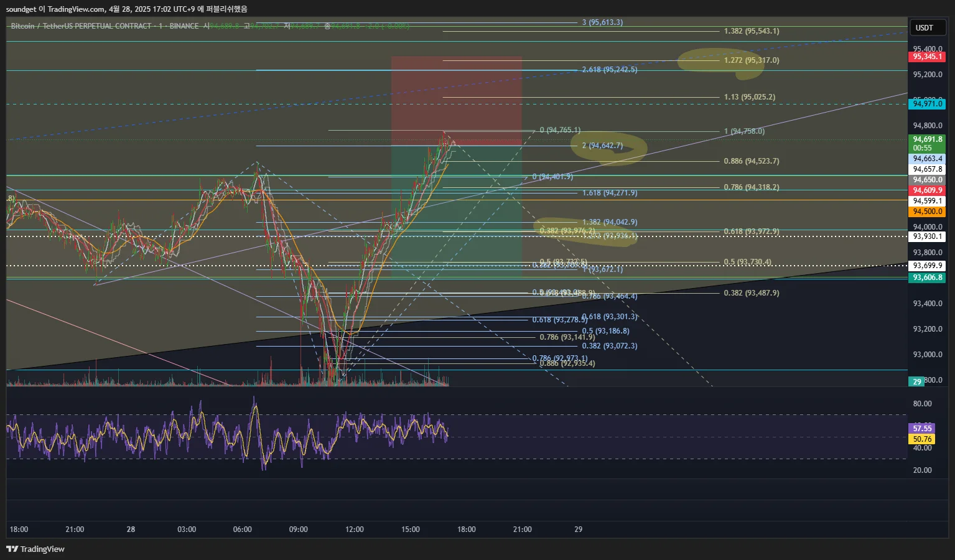The image size is (955, 560).
Task: Click the 94,657.8 price axis tag
Action: (x=927, y=169)
